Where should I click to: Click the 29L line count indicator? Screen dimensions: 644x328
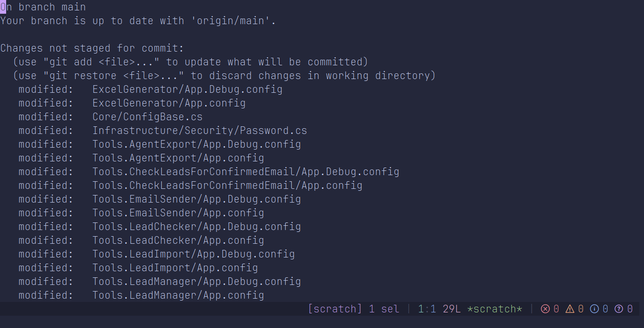pyautogui.click(x=452, y=309)
